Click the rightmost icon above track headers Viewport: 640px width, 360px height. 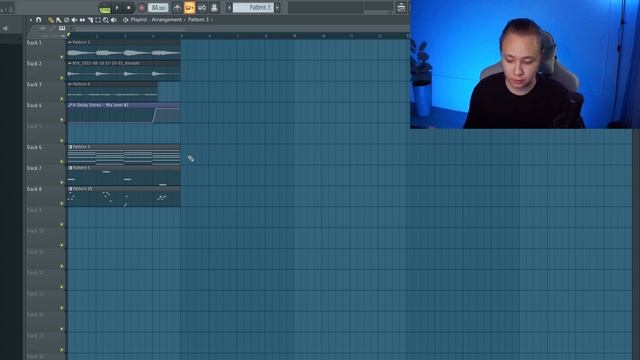pos(62,28)
